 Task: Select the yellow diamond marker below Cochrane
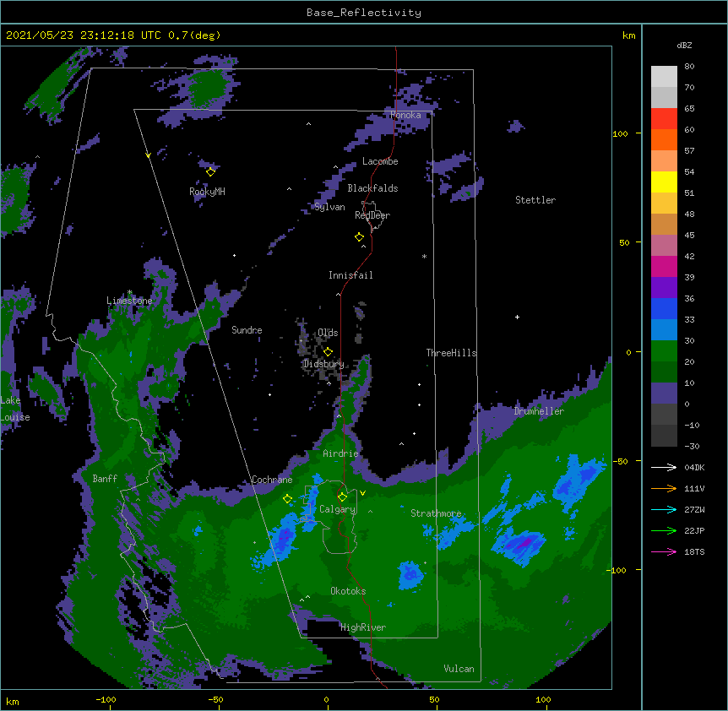[x=287, y=499]
